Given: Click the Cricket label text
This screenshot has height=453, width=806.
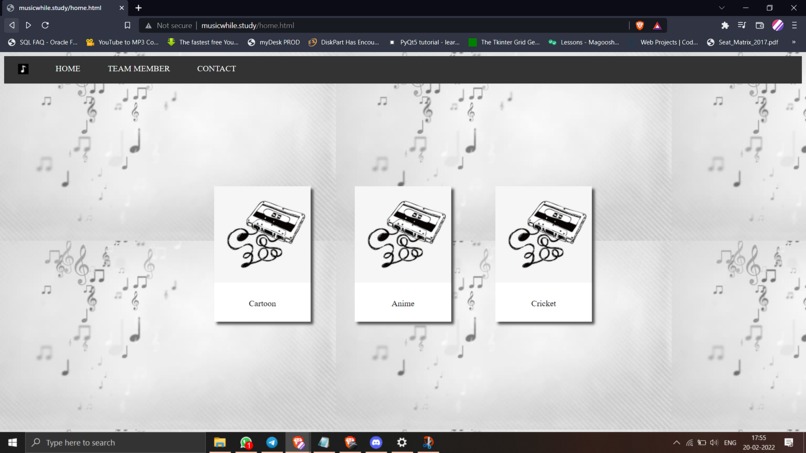Looking at the screenshot, I should tap(543, 303).
